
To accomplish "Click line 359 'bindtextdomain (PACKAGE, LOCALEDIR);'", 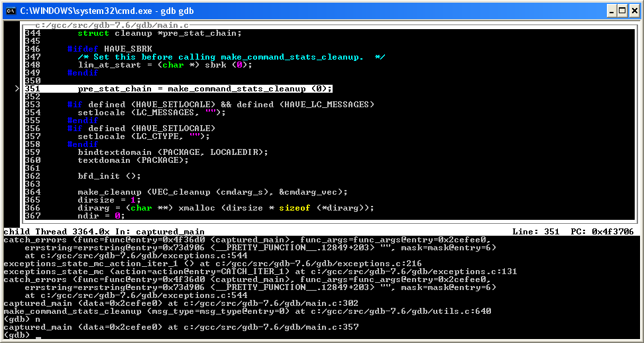I will (173, 152).
